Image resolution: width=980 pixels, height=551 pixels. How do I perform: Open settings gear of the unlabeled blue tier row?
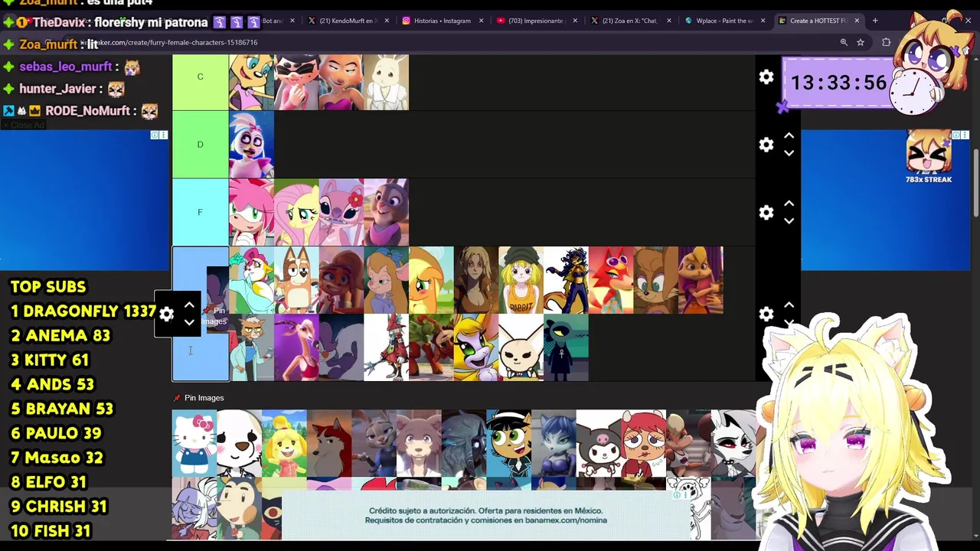pyautogui.click(x=766, y=314)
